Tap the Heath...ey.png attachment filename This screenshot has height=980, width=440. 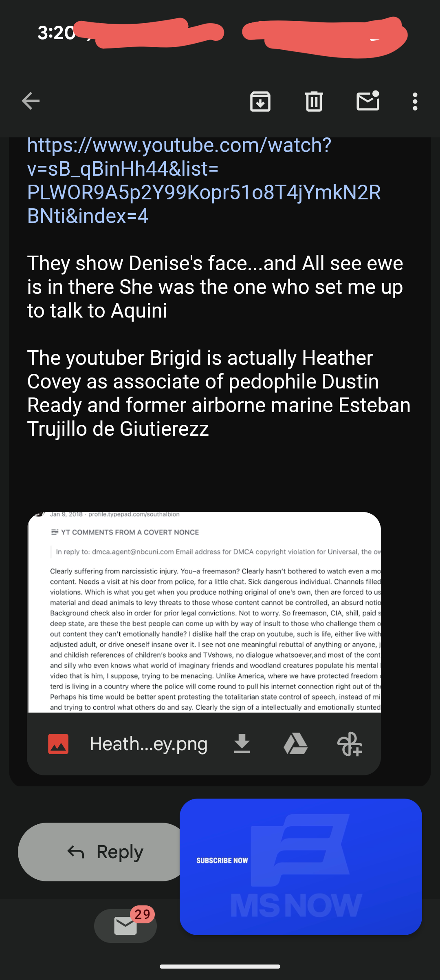(x=149, y=744)
